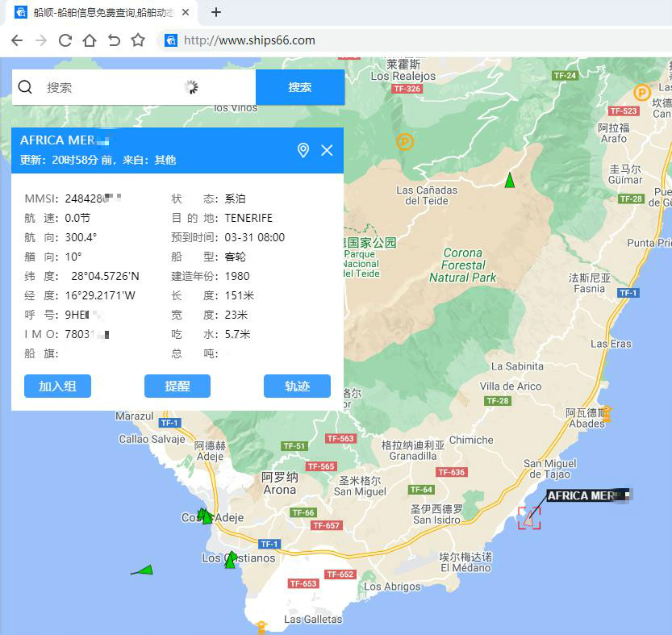Click the 加入组 button
Viewport: 672px width, 635px height.
[x=57, y=386]
